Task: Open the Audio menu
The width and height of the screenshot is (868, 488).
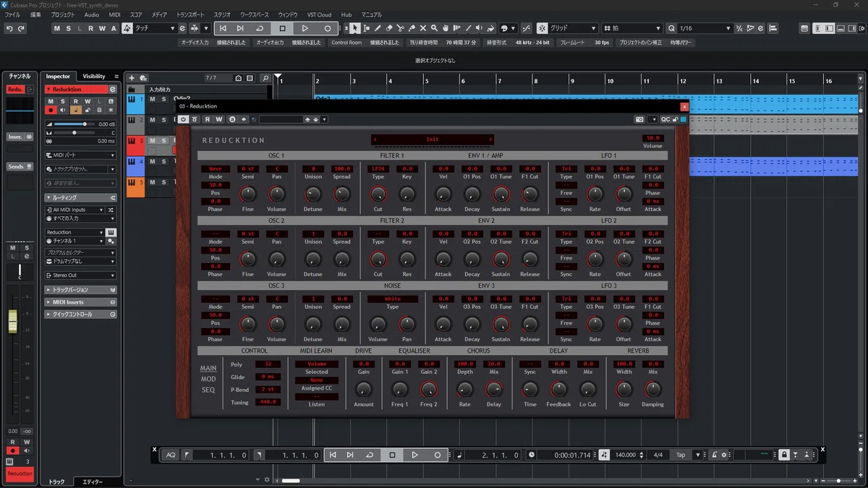Action: (91, 14)
